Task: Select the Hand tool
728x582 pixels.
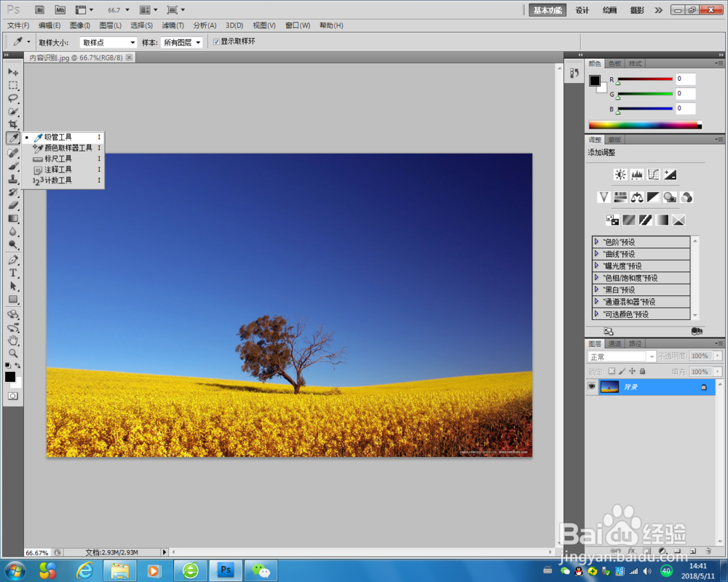Action: (x=13, y=340)
